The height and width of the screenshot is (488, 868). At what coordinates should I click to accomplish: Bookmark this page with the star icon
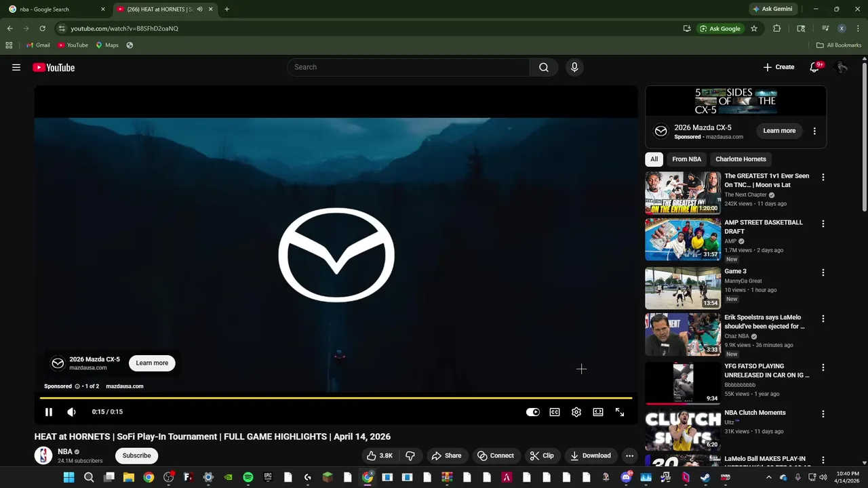[753, 28]
